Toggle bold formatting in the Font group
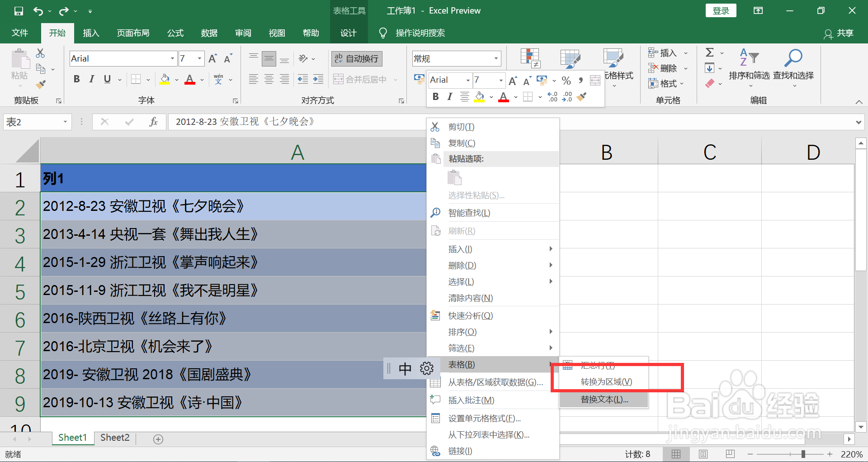 (76, 79)
